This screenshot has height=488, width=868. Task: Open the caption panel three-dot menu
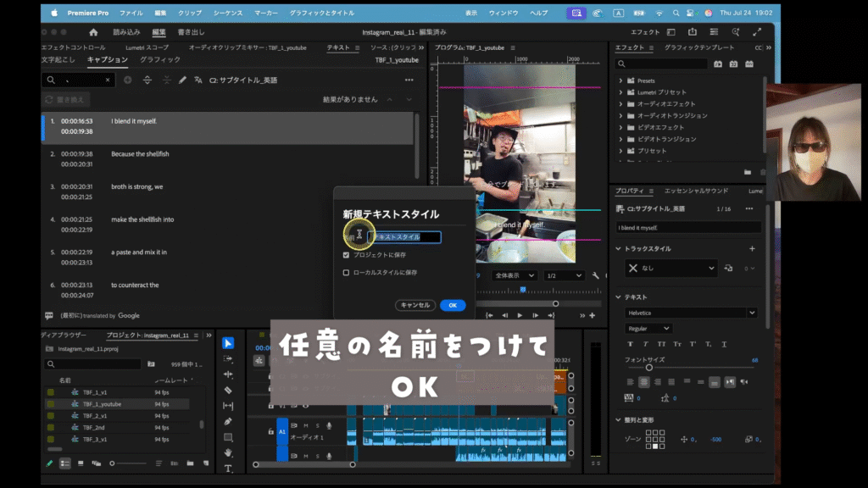[409, 80]
